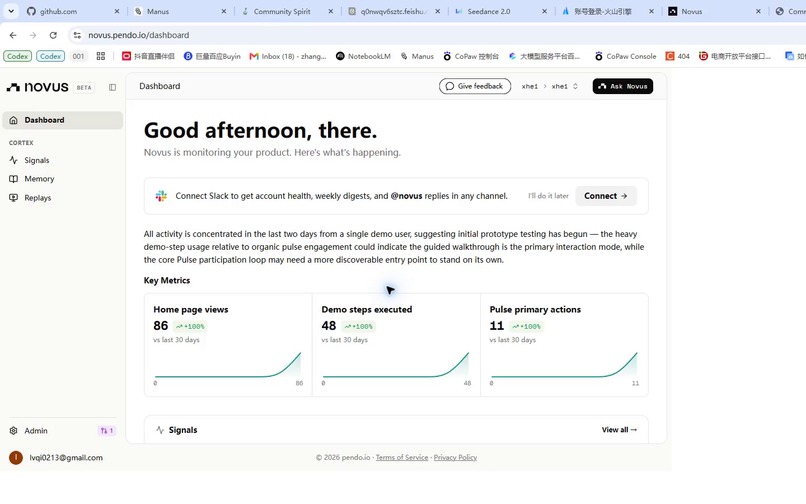
Task: Click the +100% badge under Home page views
Action: 190,327
